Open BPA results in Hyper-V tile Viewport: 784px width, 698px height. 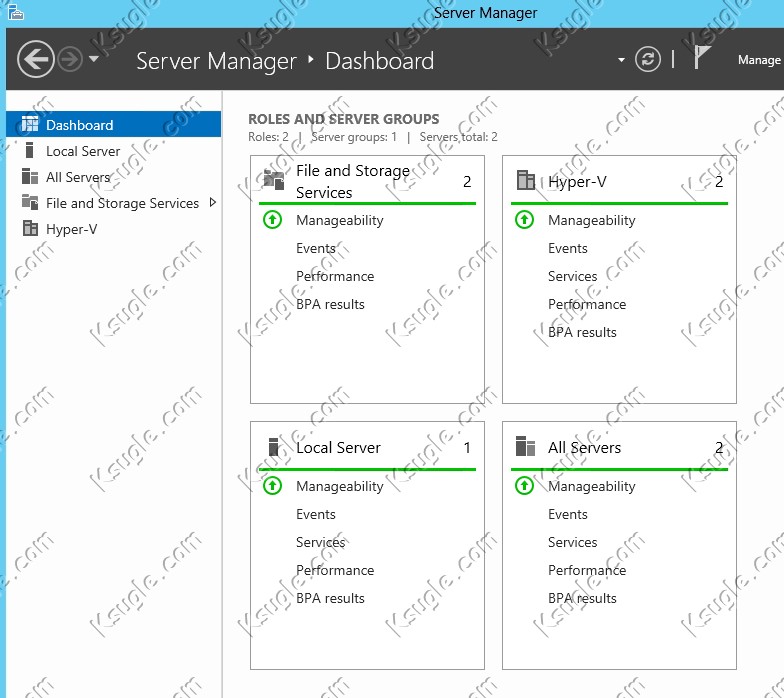(582, 332)
